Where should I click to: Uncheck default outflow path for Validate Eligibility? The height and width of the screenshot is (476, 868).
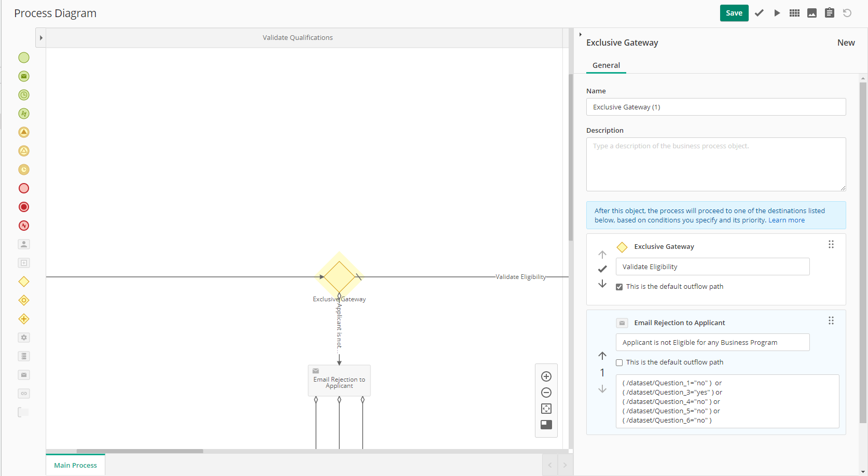[x=619, y=287]
